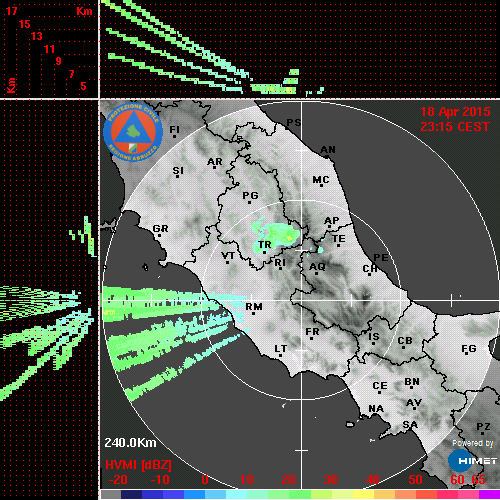This screenshot has width=500, height=500.
Task: Click the magenta swatch at 65 dBZ
Action: pyautogui.click(x=489, y=494)
